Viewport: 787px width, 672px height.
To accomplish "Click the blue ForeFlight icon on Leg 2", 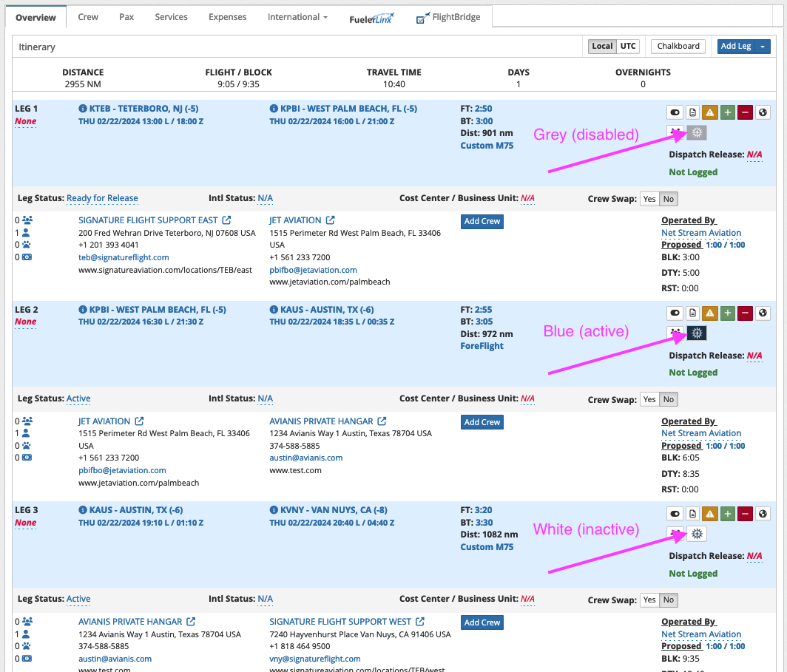I will click(696, 333).
